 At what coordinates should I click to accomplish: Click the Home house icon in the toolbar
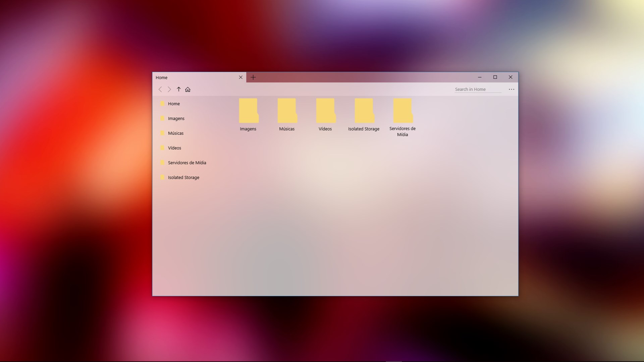coord(188,89)
